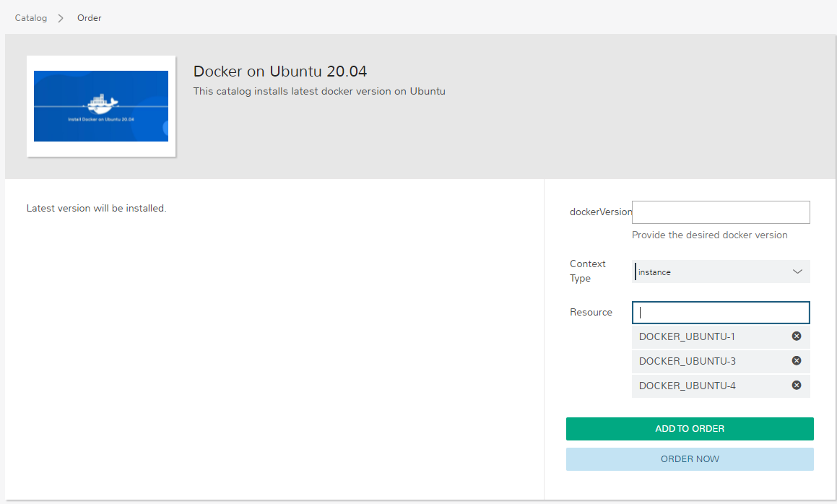Click the ORDER NOW button
Viewport: 837px width, 504px height.
click(x=690, y=459)
